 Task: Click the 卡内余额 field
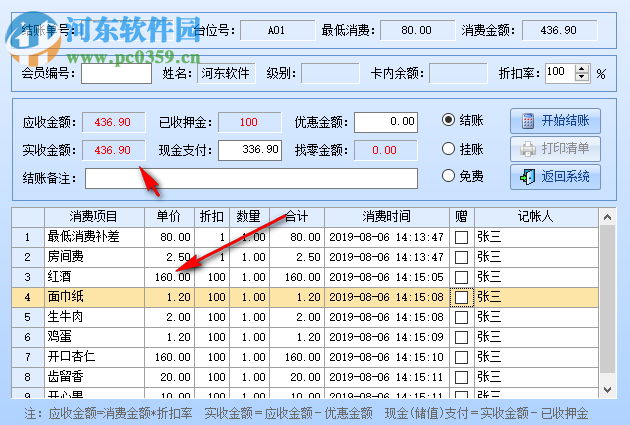(x=458, y=74)
